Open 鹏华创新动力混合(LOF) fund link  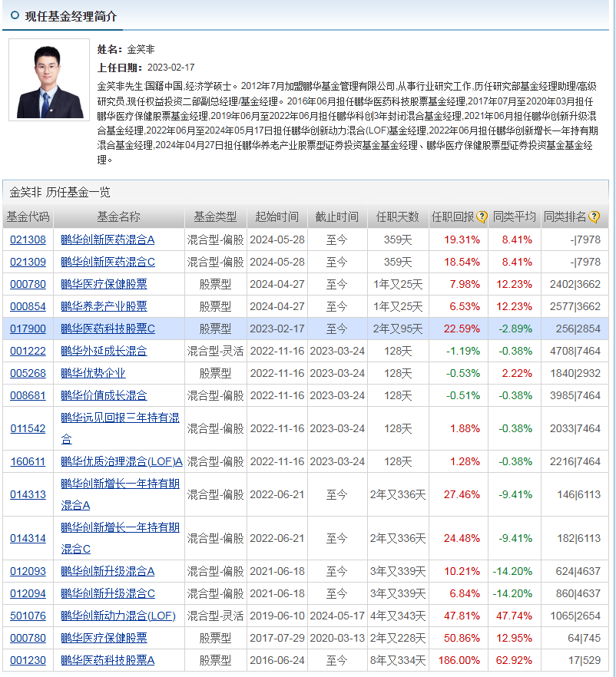(118, 616)
